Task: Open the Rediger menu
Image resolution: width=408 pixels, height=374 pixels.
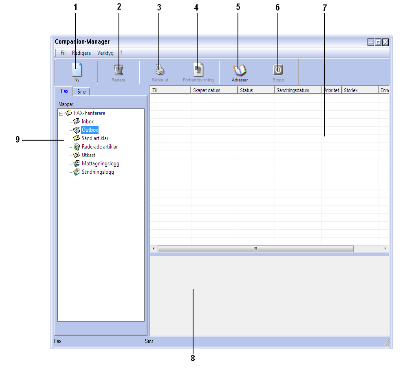Action: pos(81,53)
